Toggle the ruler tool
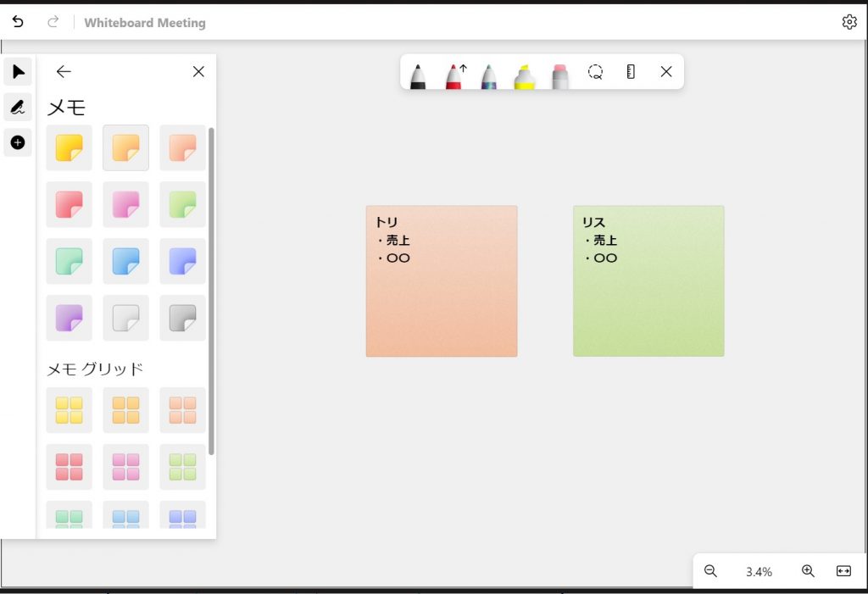The width and height of the screenshot is (868, 594). coord(631,72)
